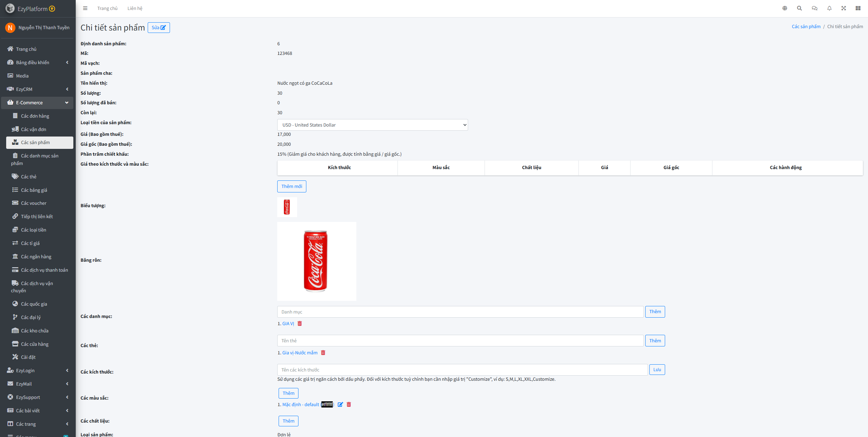This screenshot has width=868, height=437.
Task: Open the chat messages icon
Action: [815, 8]
